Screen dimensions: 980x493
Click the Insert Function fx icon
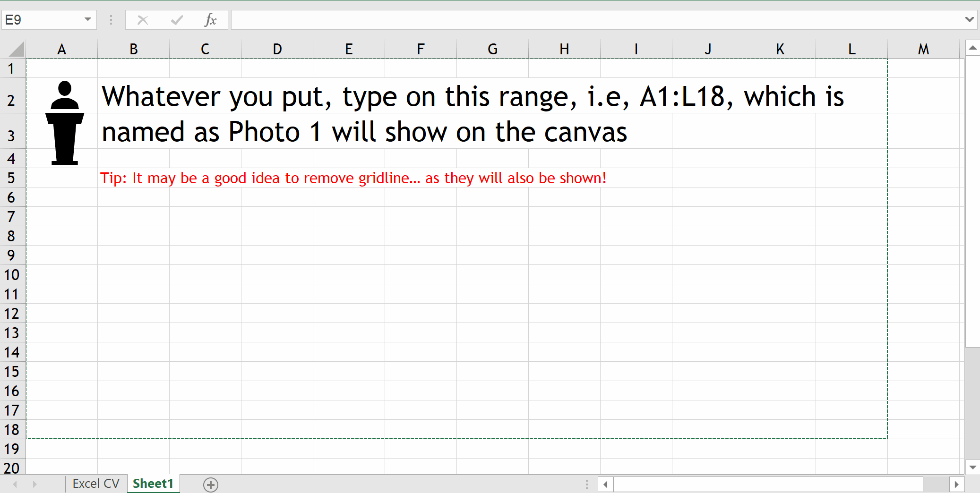coord(210,20)
